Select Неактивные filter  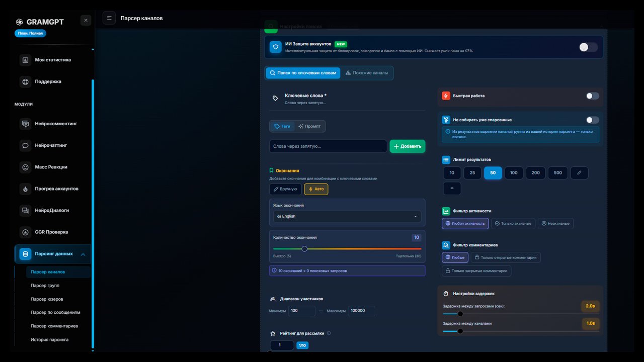click(555, 223)
